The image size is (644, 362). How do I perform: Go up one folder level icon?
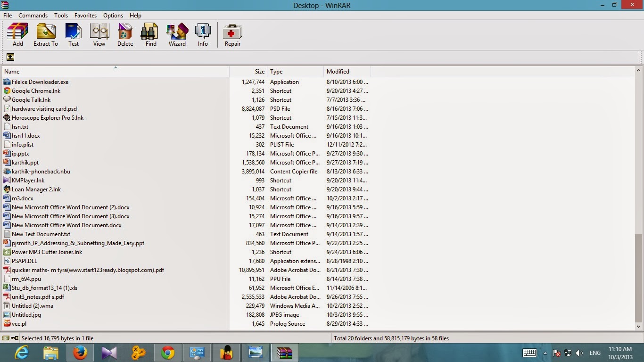(x=10, y=57)
